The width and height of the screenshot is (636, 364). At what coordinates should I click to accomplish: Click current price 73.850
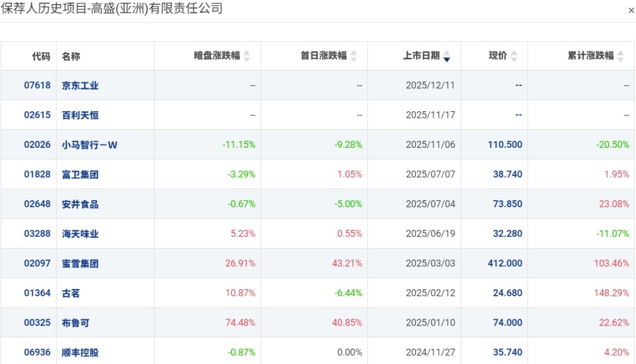(508, 204)
